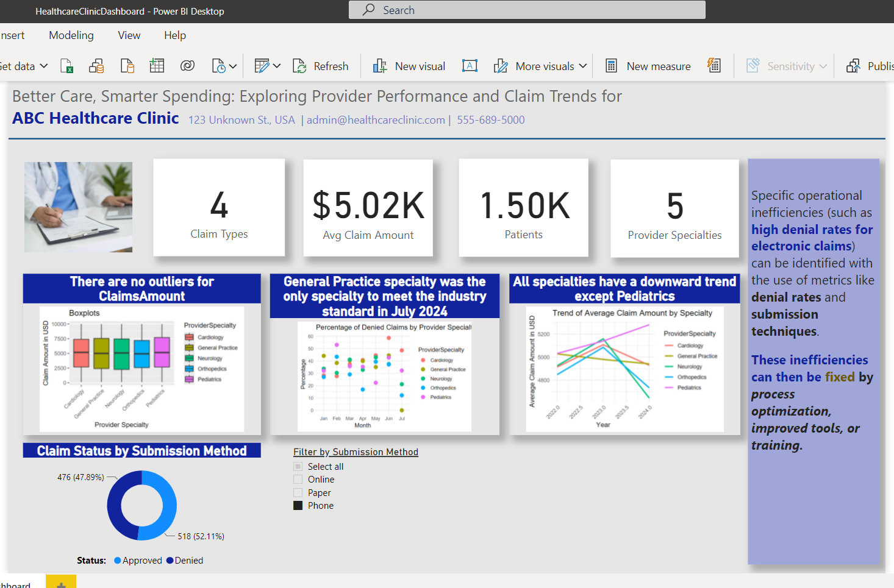Click the More visuals icon
Image resolution: width=894 pixels, height=588 pixels.
click(501, 66)
